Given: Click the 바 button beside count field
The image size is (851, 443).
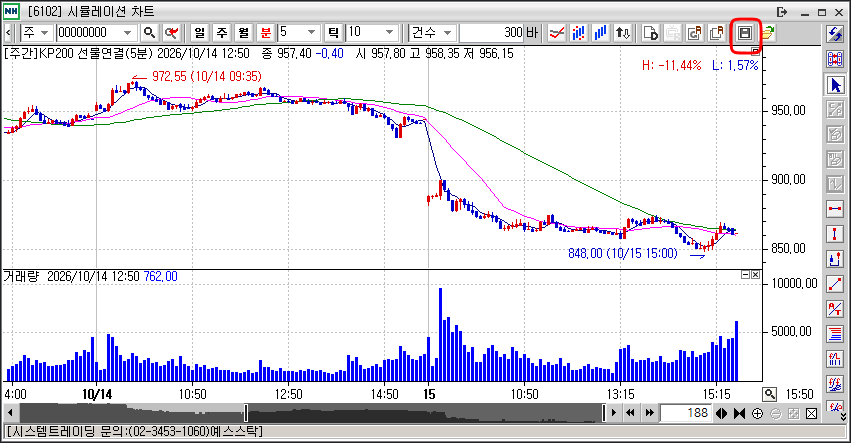Looking at the screenshot, I should (532, 33).
